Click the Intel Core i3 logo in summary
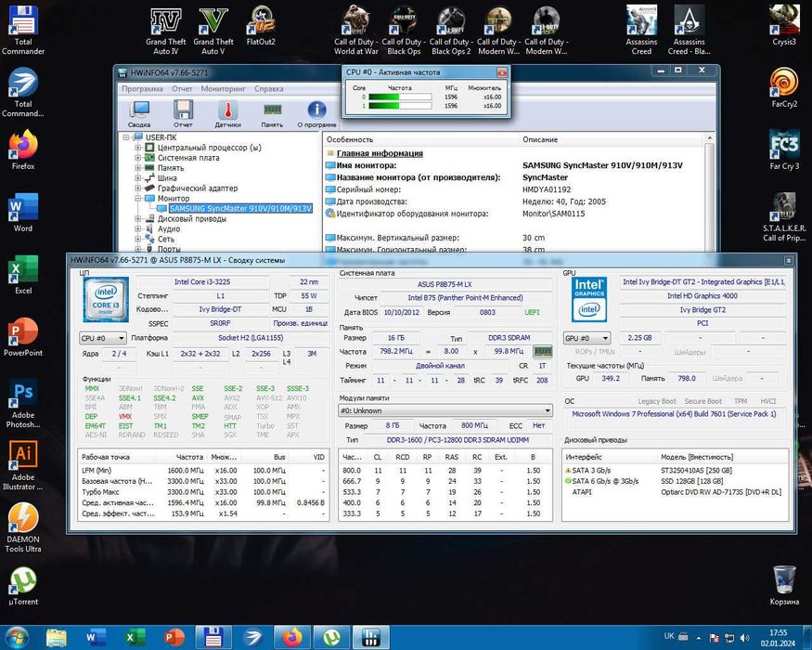The width and height of the screenshot is (812, 650). [106, 300]
